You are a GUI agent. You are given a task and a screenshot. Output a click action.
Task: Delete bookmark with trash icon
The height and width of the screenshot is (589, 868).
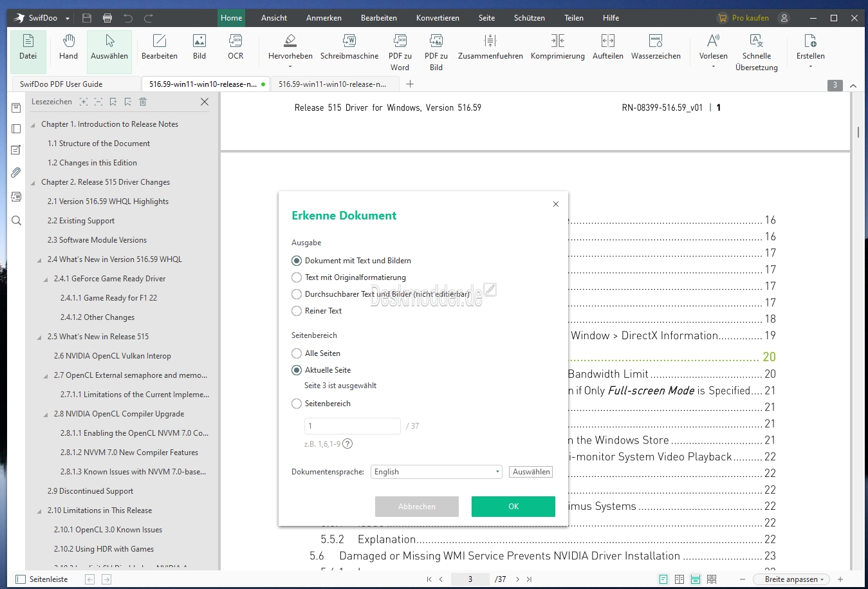(143, 102)
